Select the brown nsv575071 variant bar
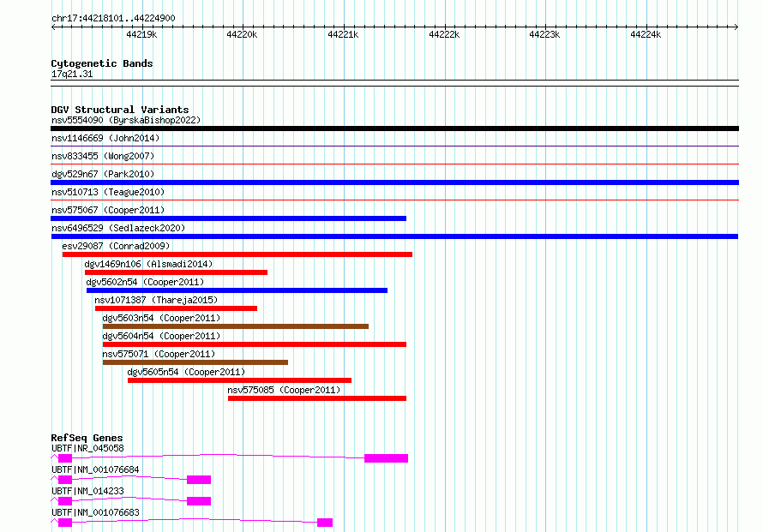763x532 pixels. tap(195, 362)
